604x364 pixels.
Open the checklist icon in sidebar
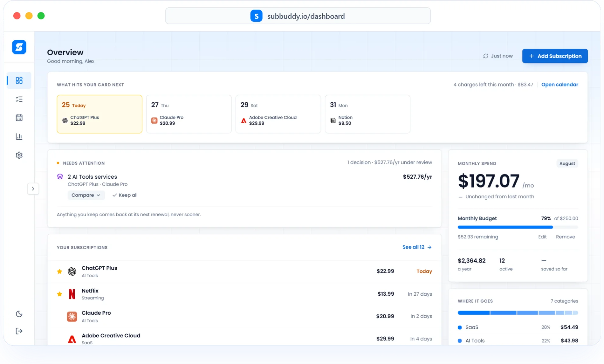click(19, 99)
